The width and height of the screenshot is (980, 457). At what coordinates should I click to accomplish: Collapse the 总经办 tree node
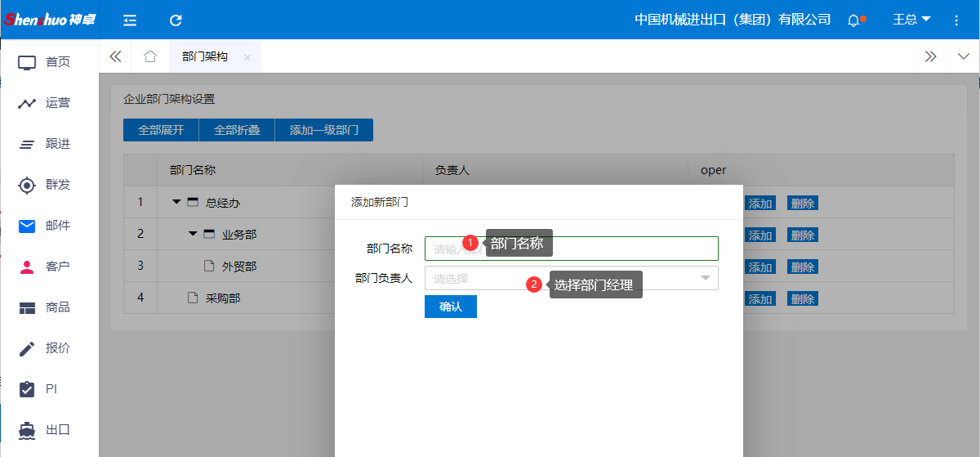tap(176, 202)
